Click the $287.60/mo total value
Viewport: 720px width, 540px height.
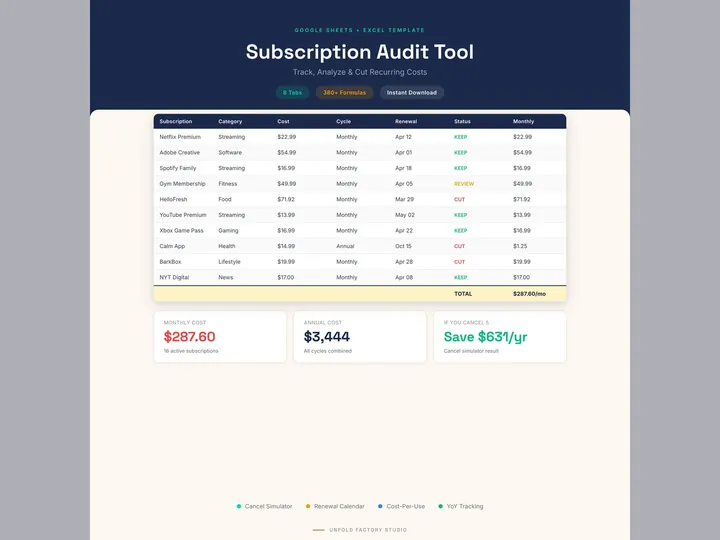tap(529, 294)
